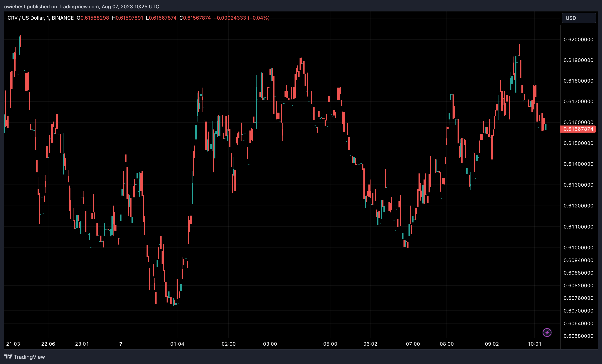602x364 pixels.
Task: Click the 0.61900000 price axis label
Action: 578,60
